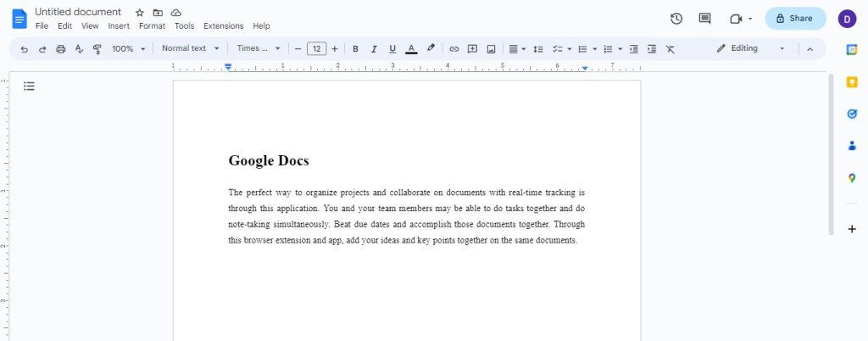
Task: Open the View menu
Action: (90, 26)
